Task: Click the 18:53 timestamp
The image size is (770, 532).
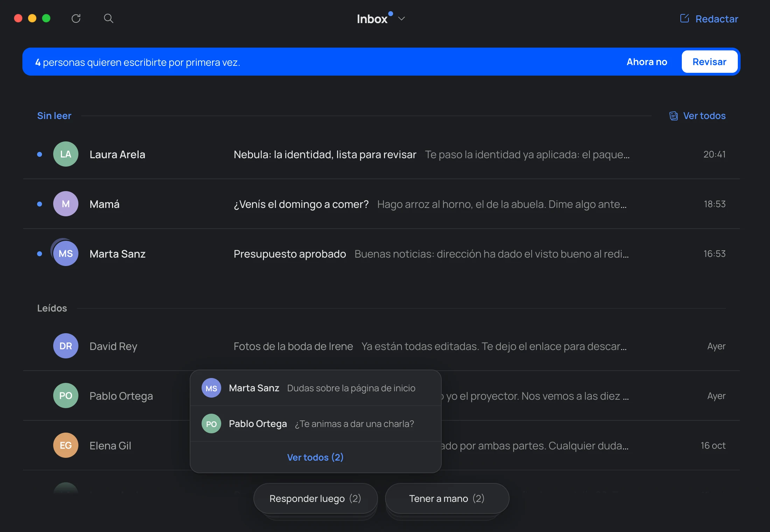Action: pyautogui.click(x=715, y=204)
